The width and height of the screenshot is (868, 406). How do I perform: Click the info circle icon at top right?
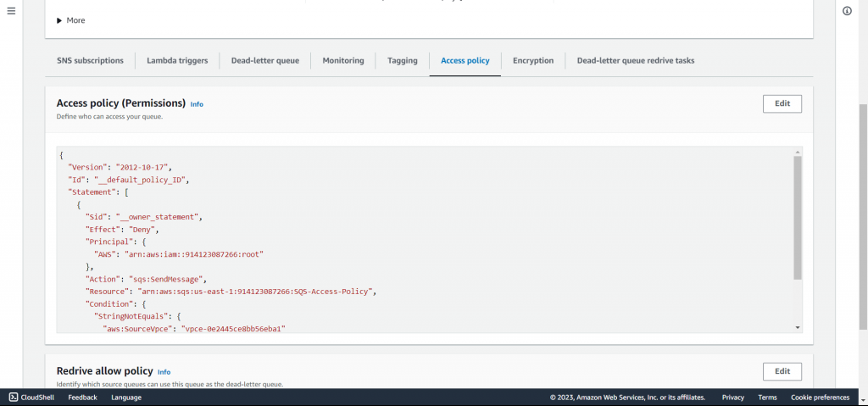point(846,11)
